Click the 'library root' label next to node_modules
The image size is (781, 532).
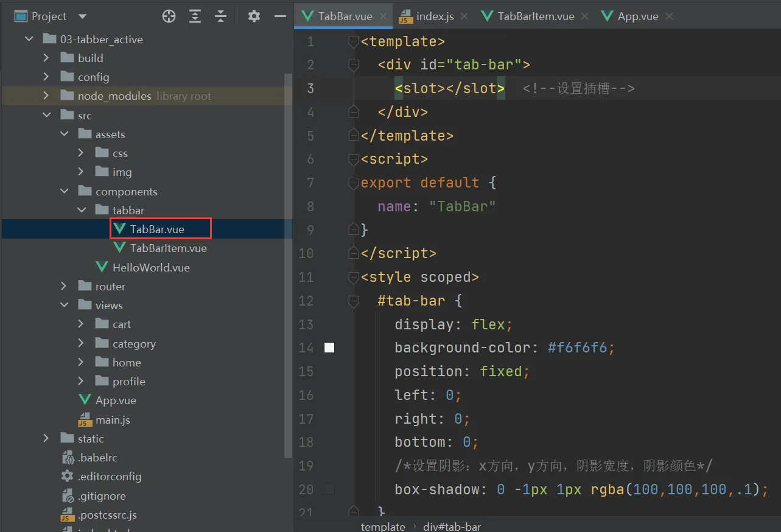[x=184, y=96]
